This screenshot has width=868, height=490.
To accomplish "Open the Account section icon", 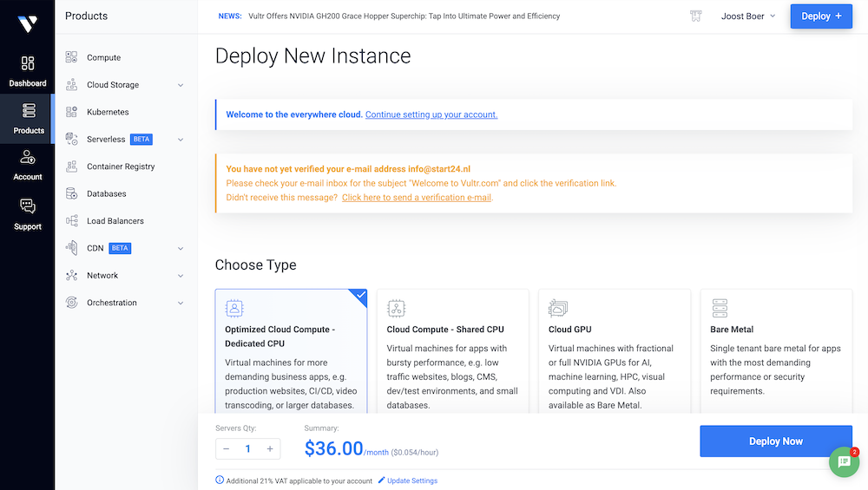I will pyautogui.click(x=28, y=158).
